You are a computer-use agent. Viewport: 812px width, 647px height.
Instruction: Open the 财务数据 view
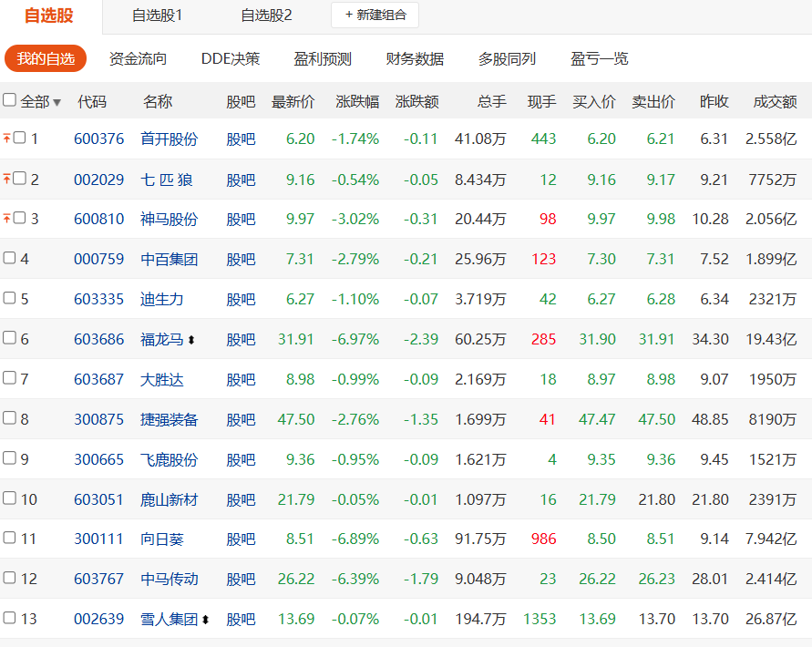[415, 58]
